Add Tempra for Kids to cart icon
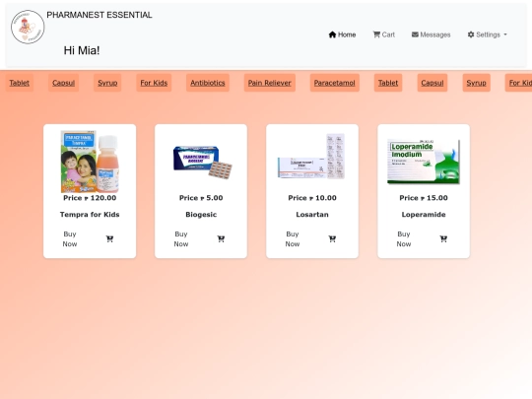532x399 pixels. (x=109, y=238)
